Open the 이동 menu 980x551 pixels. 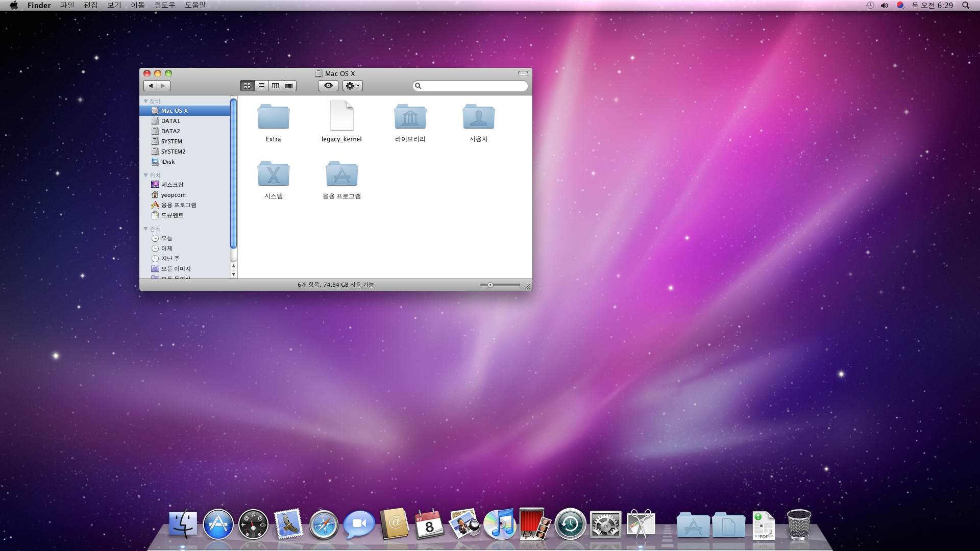(x=137, y=6)
